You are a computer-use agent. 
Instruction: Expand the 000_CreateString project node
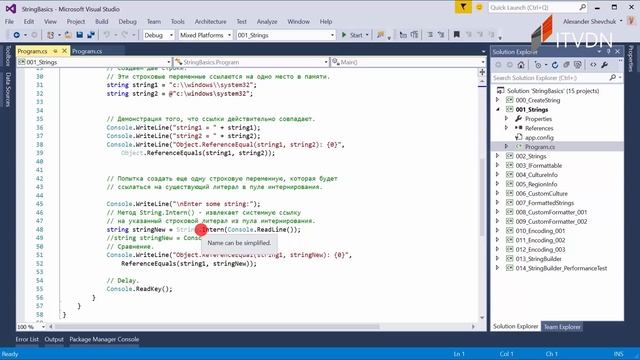pyautogui.click(x=498, y=100)
